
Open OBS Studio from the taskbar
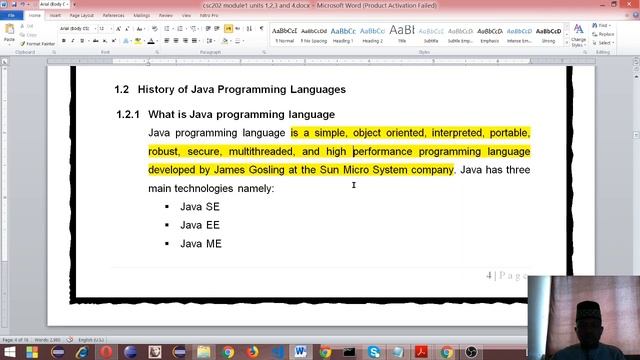coord(471,351)
